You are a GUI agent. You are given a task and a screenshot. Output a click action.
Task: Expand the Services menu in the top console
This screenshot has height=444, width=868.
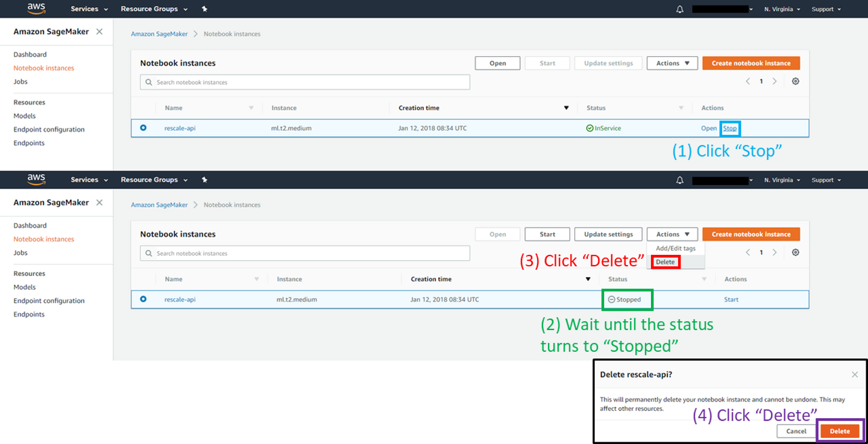pos(89,9)
